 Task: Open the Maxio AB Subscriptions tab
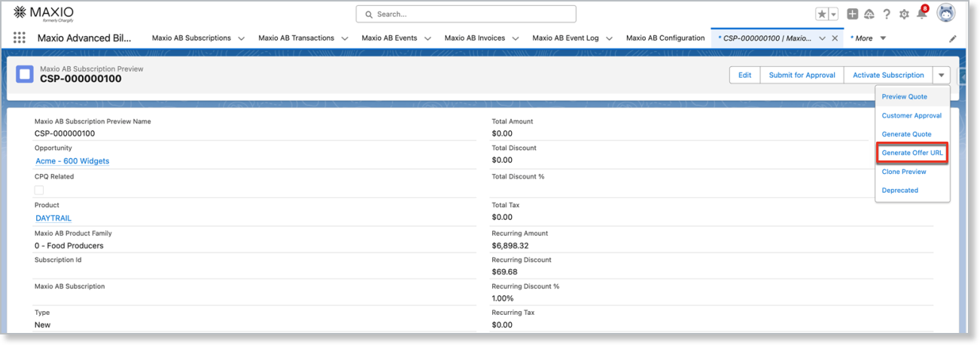191,38
